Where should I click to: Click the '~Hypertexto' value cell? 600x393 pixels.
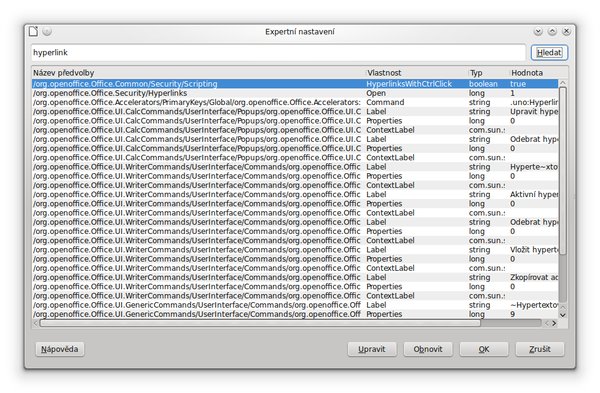click(534, 305)
